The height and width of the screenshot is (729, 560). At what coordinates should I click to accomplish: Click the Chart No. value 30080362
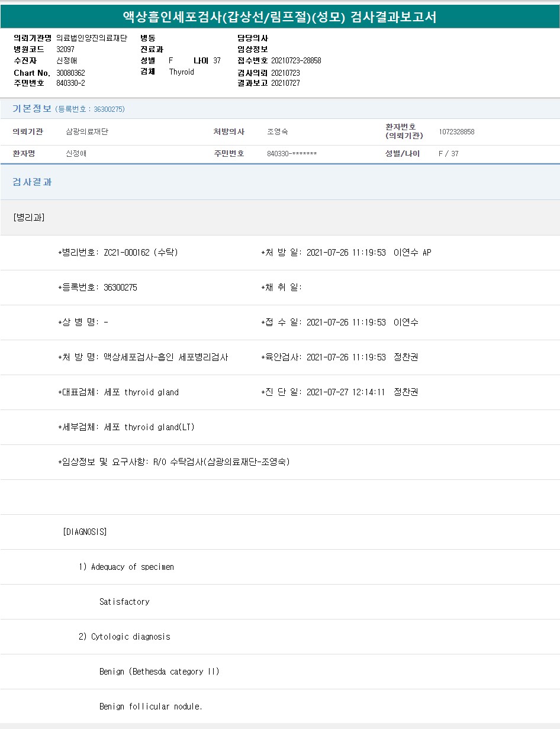[70, 73]
